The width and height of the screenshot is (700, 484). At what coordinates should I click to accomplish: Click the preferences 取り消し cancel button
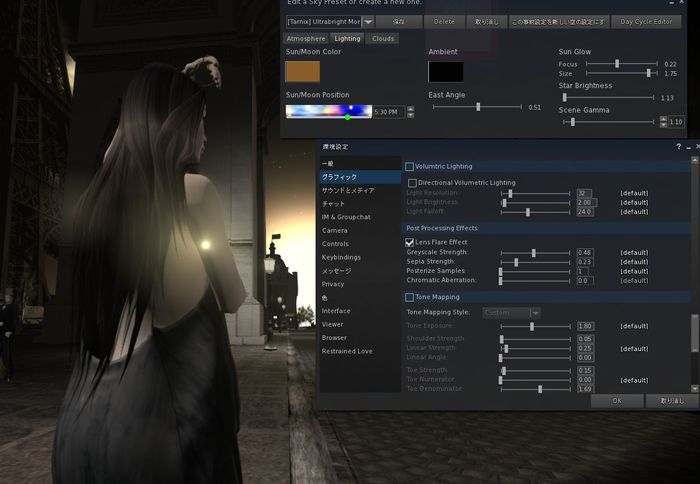[x=672, y=401]
